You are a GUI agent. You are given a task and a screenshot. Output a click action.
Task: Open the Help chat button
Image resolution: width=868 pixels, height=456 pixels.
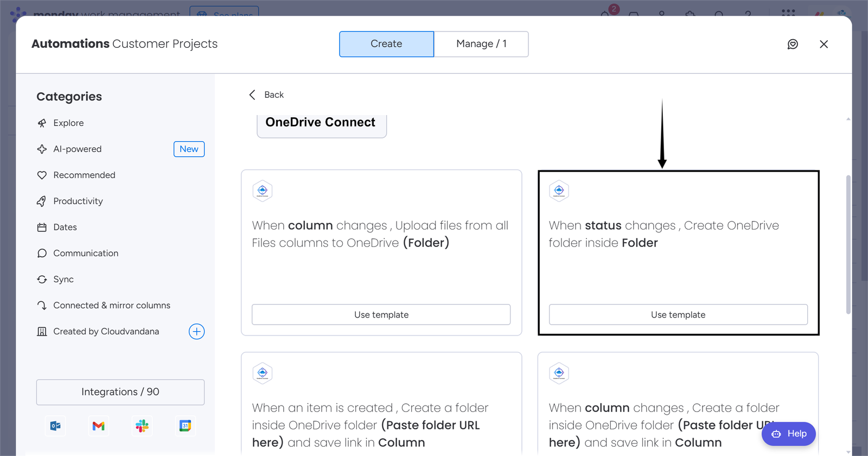tap(789, 434)
